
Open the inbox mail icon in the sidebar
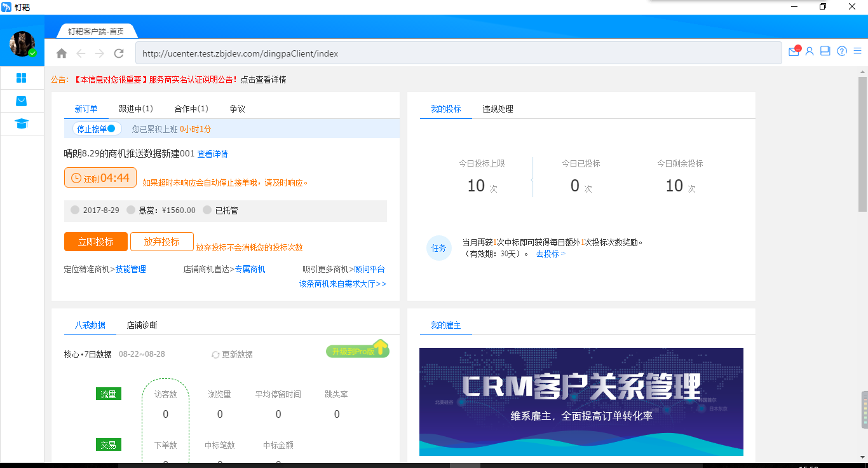22,100
